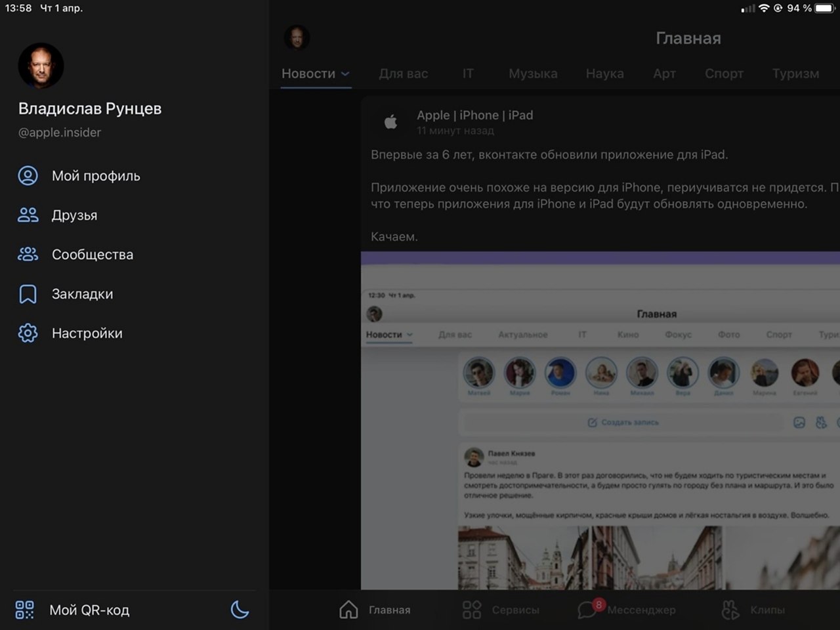Tap the cellular signal bars icon
840x630 pixels.
748,9
